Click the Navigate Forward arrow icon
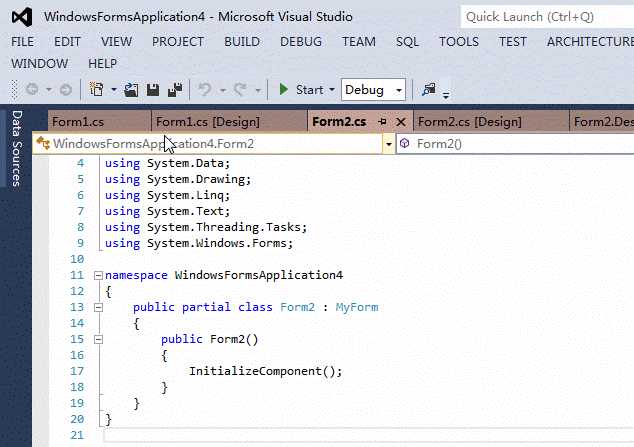Image resolution: width=634 pixels, height=447 pixels. pyautogui.click(x=66, y=89)
